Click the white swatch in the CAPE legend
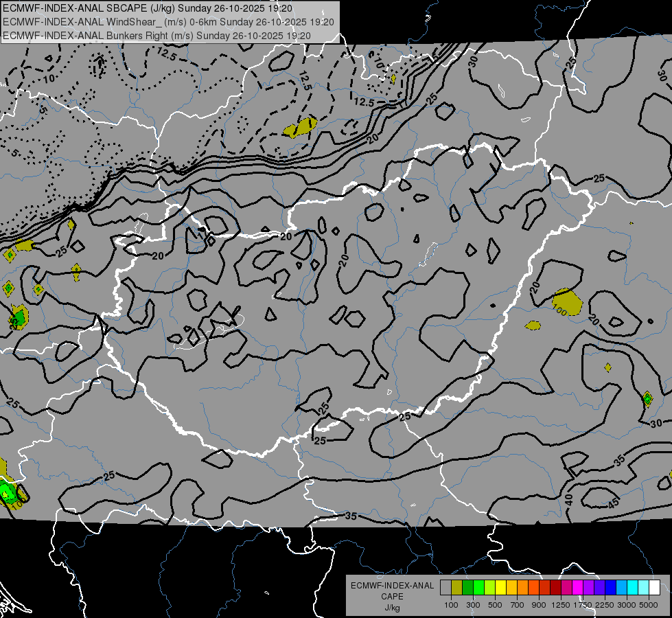The image size is (672, 618). (x=654, y=588)
